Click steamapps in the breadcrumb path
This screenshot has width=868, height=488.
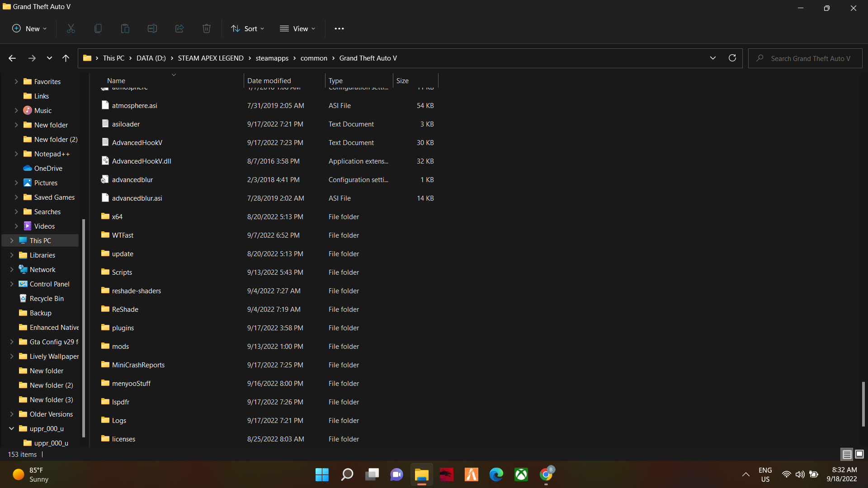click(x=272, y=58)
